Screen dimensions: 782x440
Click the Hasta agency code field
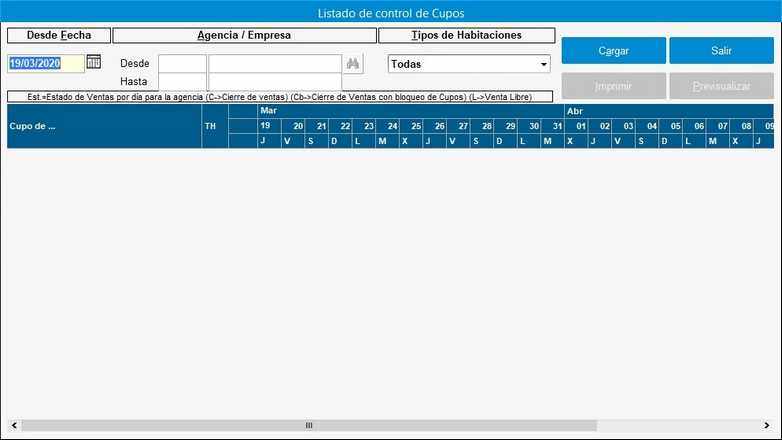pos(182,81)
